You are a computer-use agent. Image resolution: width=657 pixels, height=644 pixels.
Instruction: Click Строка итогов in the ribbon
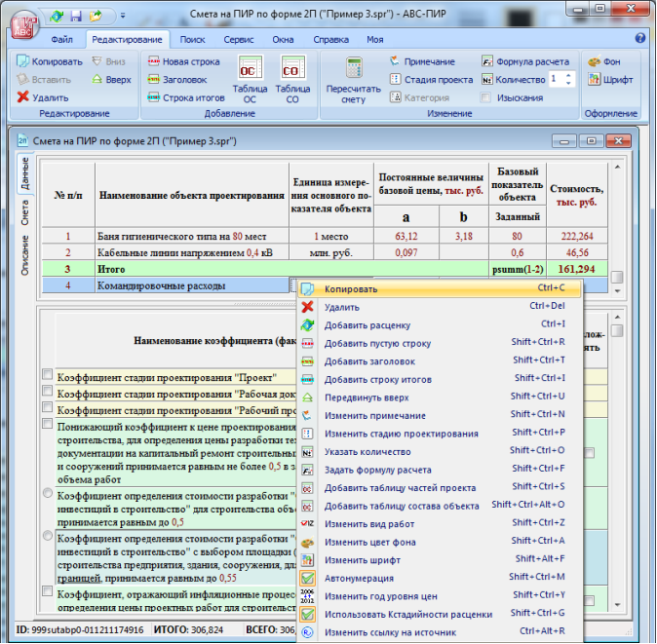(x=186, y=97)
